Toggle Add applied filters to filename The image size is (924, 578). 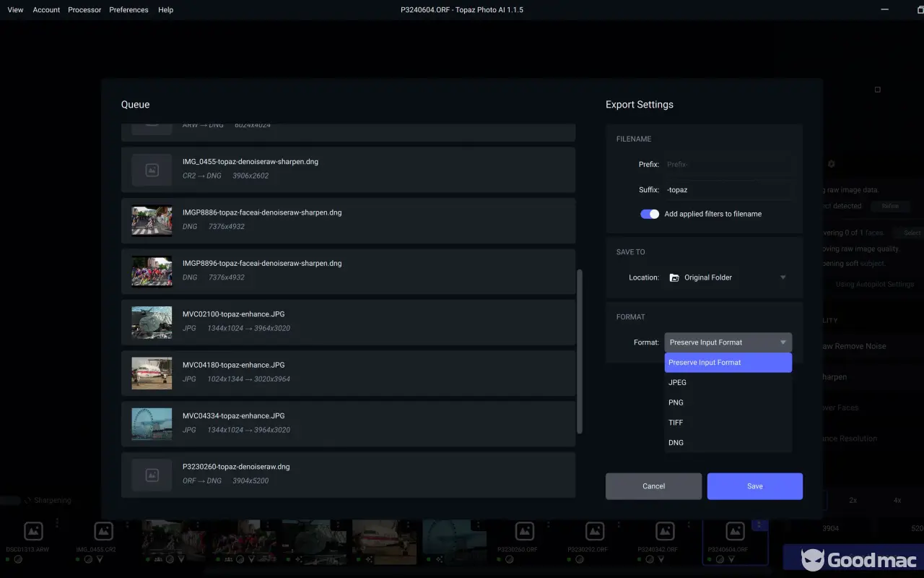650,214
